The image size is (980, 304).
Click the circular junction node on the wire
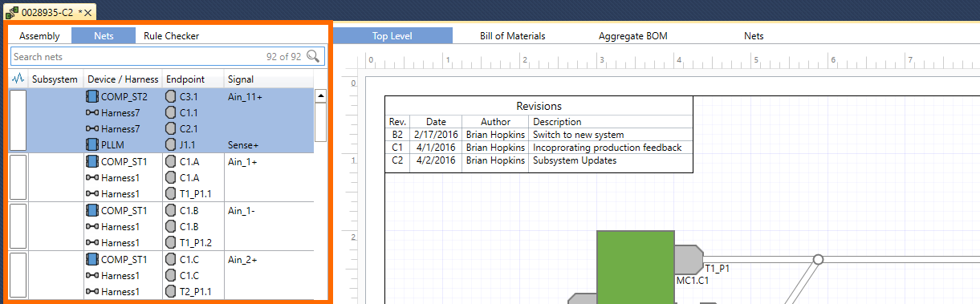coord(818,259)
